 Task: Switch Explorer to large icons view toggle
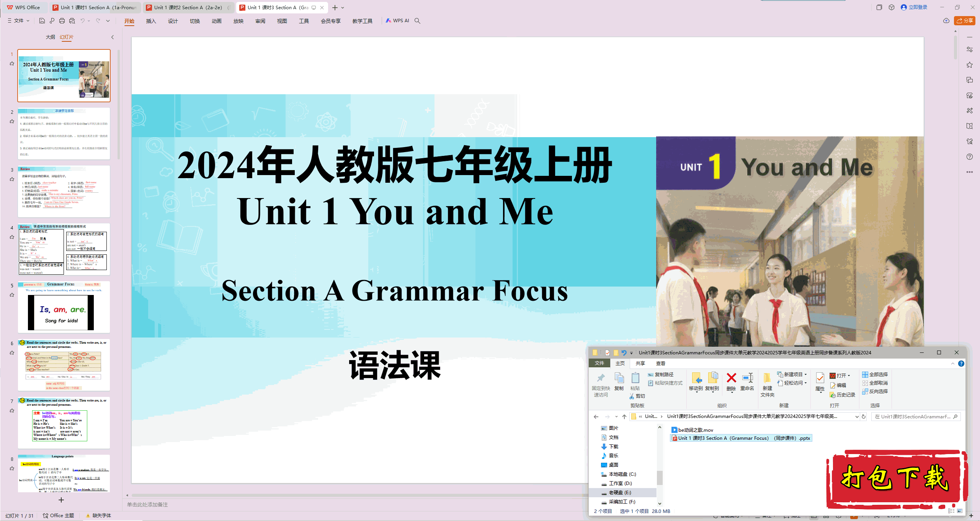pos(960,511)
